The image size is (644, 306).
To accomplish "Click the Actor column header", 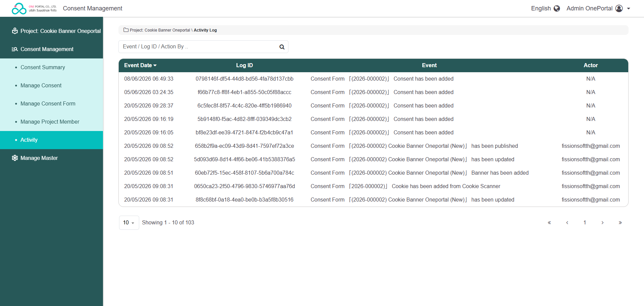I will click(591, 65).
